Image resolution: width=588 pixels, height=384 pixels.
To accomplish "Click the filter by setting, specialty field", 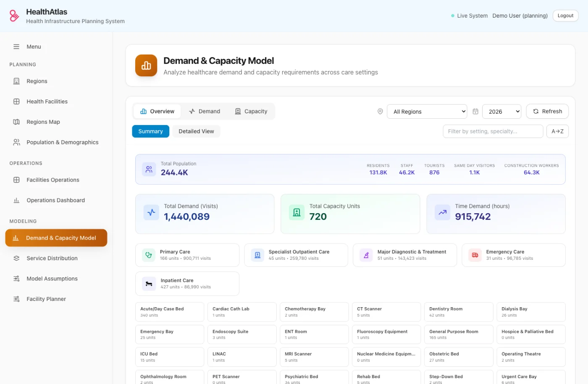I will [x=493, y=131].
